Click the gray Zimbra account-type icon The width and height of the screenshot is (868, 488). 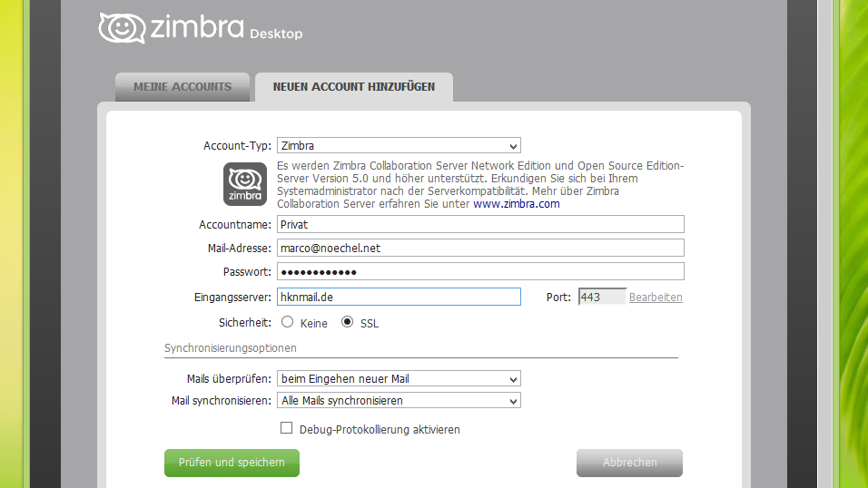click(245, 184)
